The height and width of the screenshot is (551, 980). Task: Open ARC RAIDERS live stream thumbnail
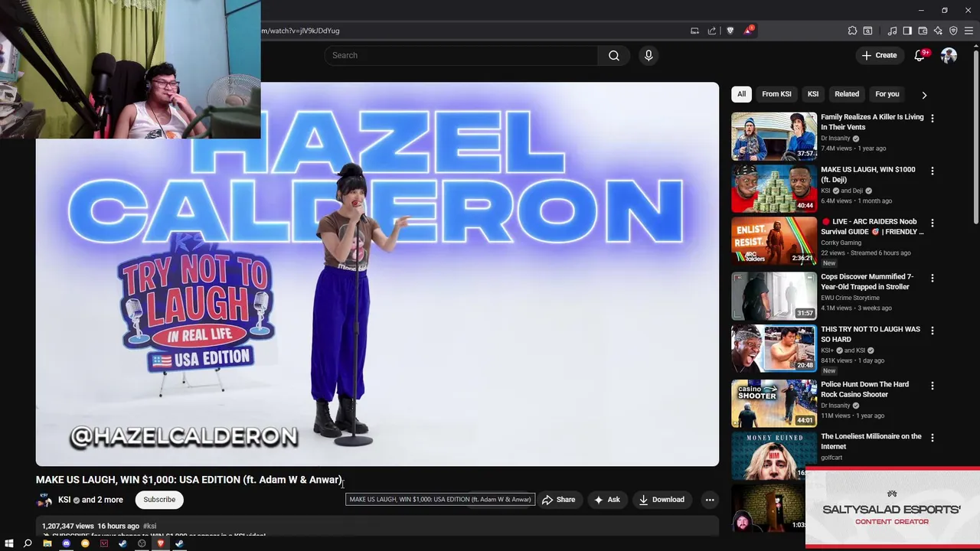pyautogui.click(x=773, y=241)
